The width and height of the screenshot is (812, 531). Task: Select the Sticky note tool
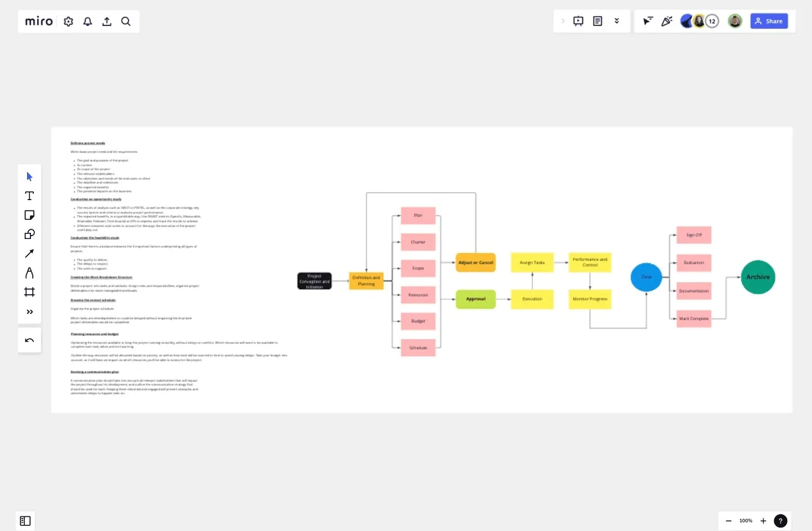tap(29, 215)
